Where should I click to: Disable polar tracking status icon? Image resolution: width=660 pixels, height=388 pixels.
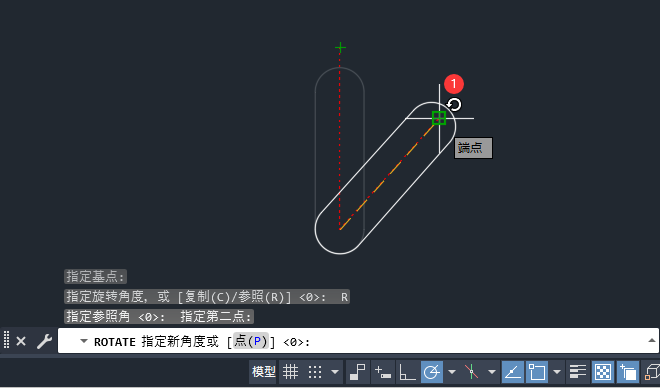coord(431,372)
